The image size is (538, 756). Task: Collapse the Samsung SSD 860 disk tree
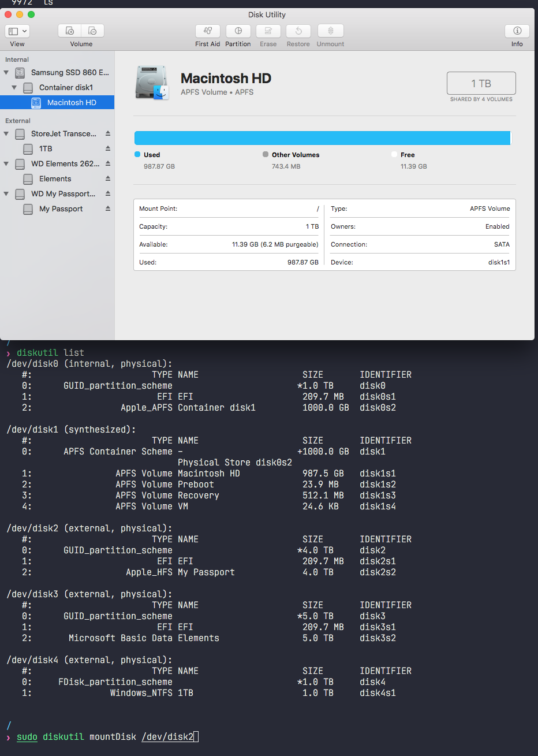point(6,73)
